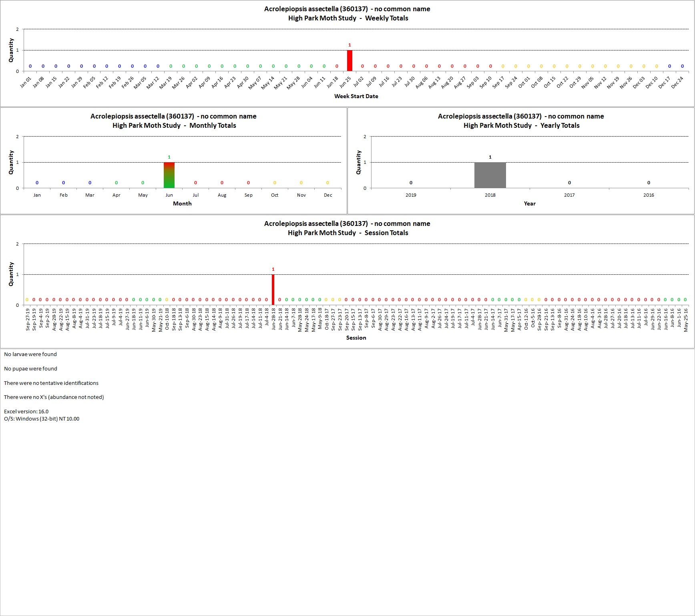This screenshot has width=695, height=616.
Task: Select the 'Jul' month label
Action: click(x=196, y=195)
